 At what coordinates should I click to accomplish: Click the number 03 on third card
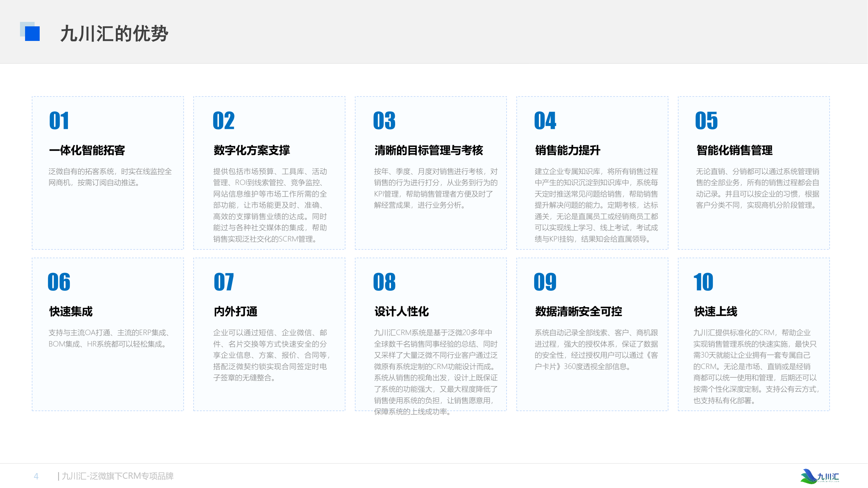pyautogui.click(x=384, y=121)
